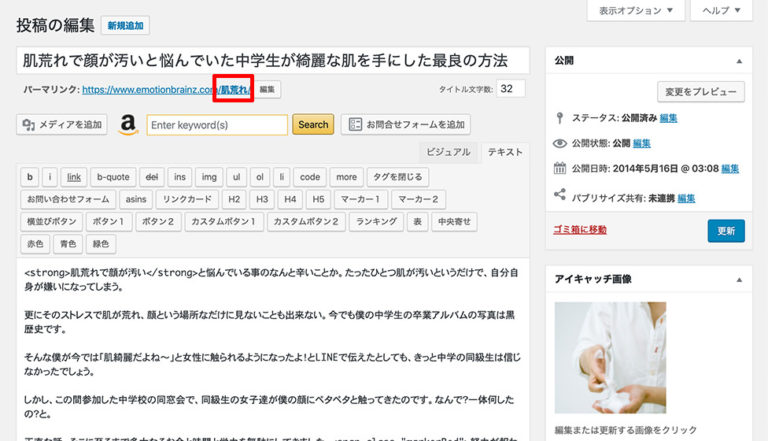Click the publish date calendar icon
The image size is (768, 441).
coord(560,169)
